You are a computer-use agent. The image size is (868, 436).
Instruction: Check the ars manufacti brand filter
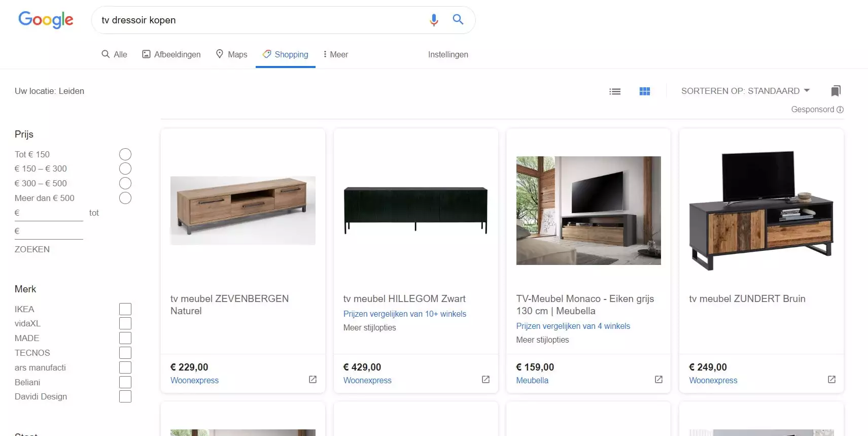(125, 367)
